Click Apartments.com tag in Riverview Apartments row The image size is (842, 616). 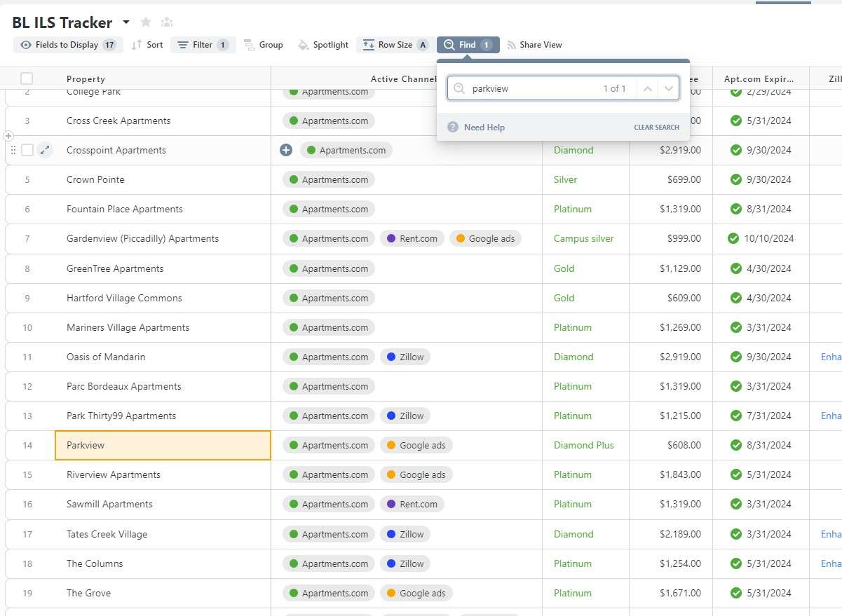329,474
